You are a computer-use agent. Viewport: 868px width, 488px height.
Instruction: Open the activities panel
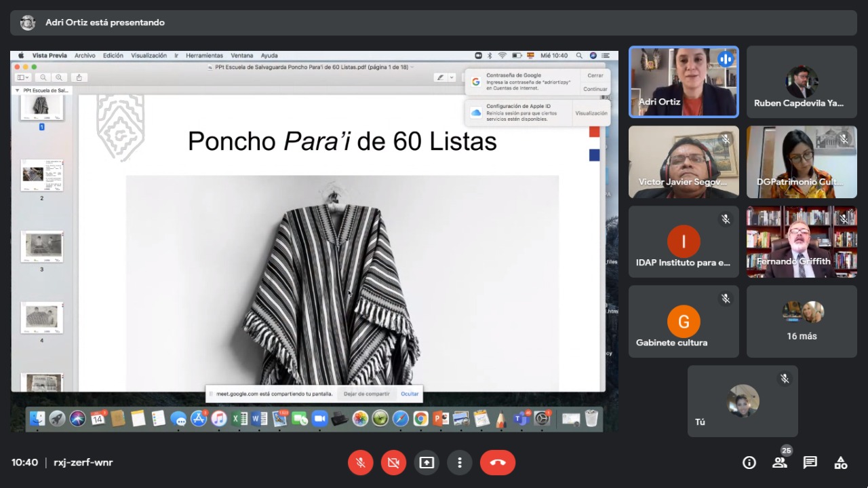pos(841,463)
